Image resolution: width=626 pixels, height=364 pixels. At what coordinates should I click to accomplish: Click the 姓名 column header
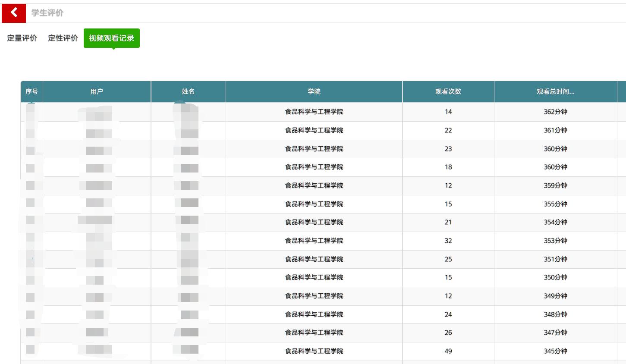[188, 91]
